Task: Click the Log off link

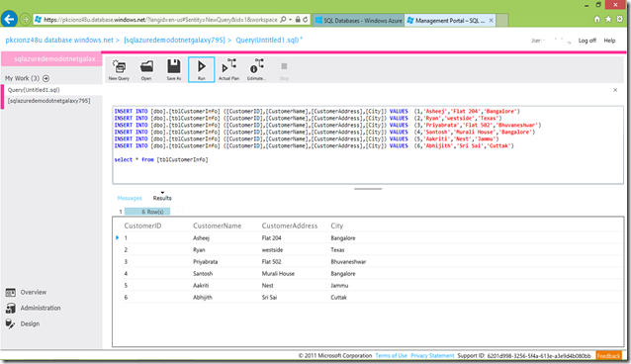Action: coord(587,41)
